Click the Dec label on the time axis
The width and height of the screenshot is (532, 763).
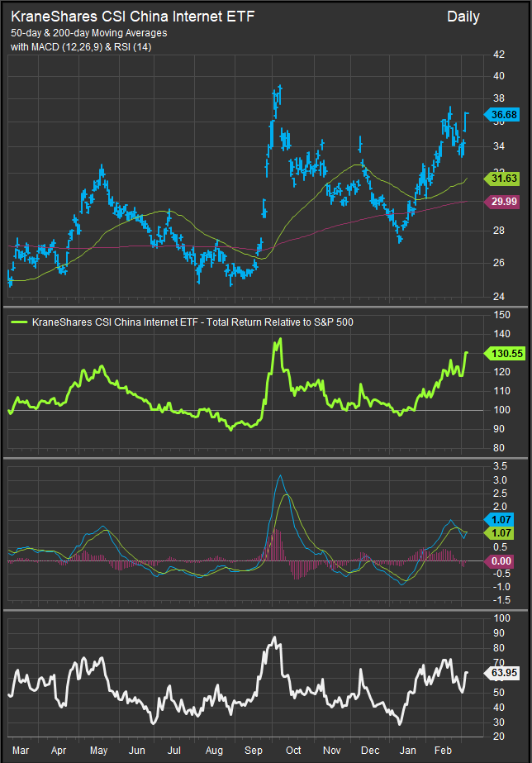(370, 751)
